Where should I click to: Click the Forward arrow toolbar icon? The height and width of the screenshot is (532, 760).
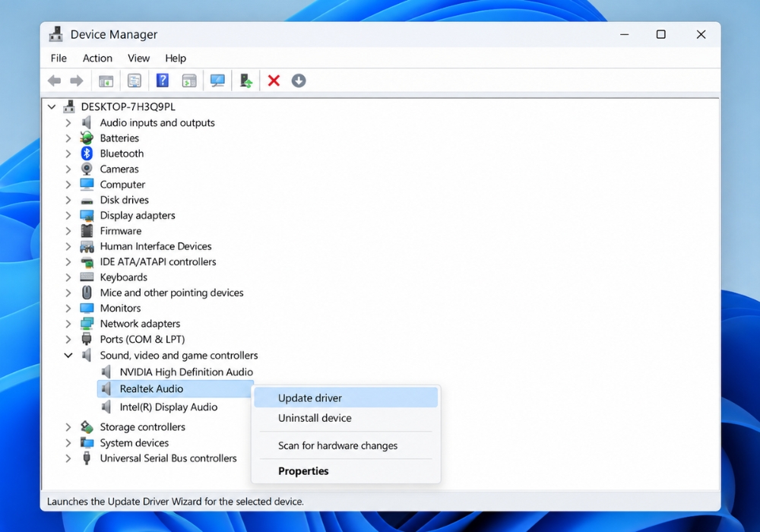77,81
